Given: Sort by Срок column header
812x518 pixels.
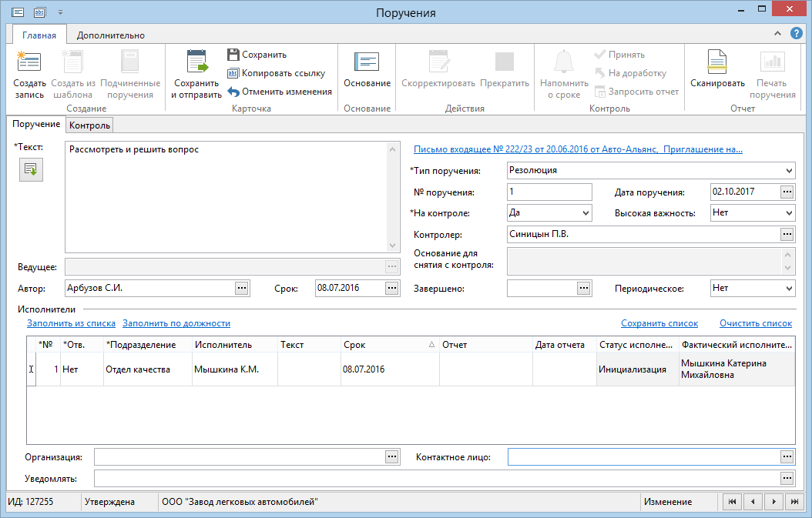Looking at the screenshot, I should click(x=390, y=345).
